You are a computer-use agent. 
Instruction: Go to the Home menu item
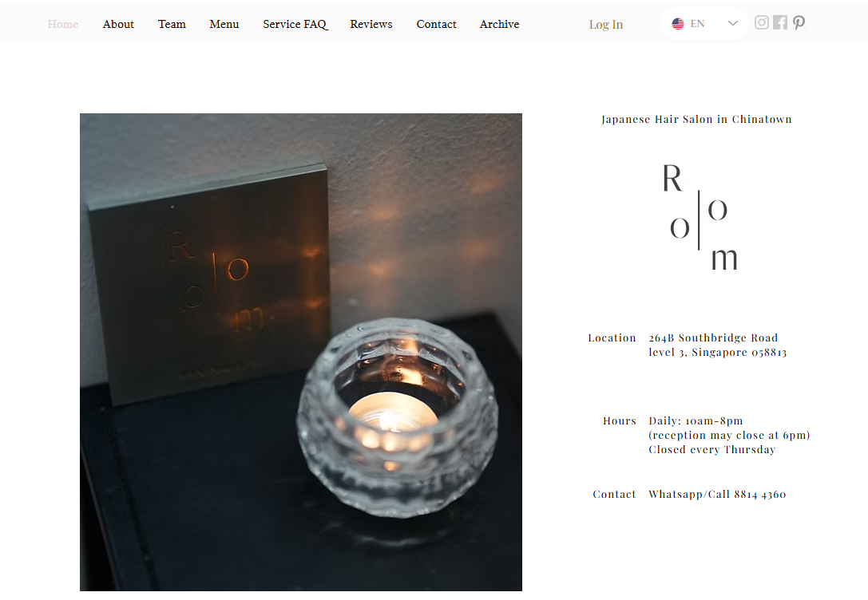click(62, 24)
